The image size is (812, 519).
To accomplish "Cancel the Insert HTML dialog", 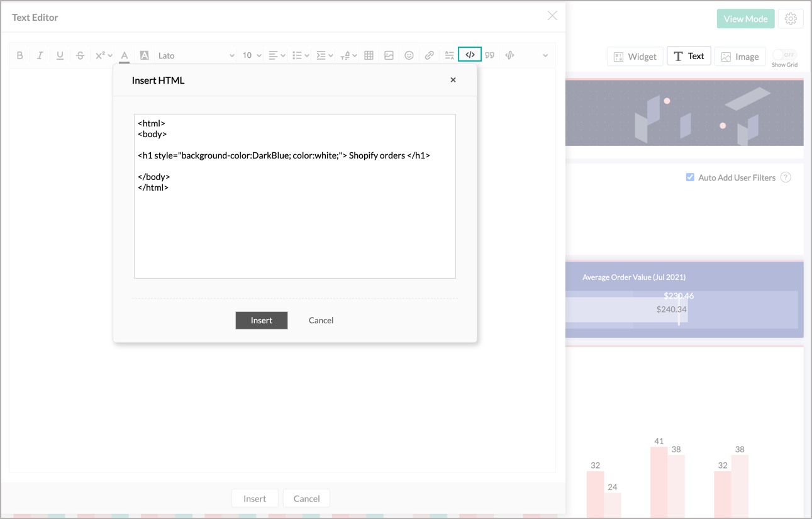I will [321, 320].
